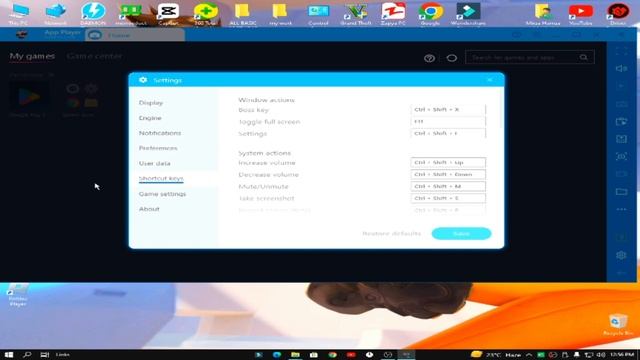
Task: Open the my work folder
Action: click(280, 13)
